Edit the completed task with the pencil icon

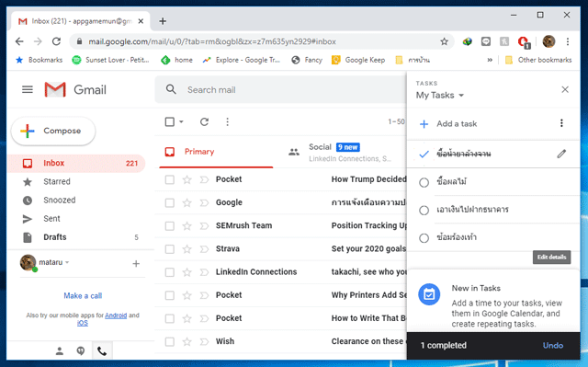tap(561, 154)
